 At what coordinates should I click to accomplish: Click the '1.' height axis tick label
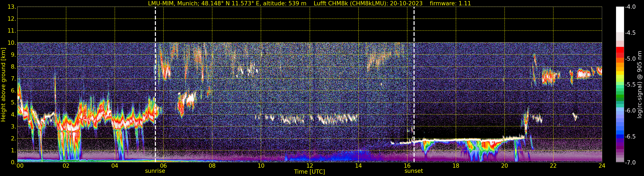13,151
